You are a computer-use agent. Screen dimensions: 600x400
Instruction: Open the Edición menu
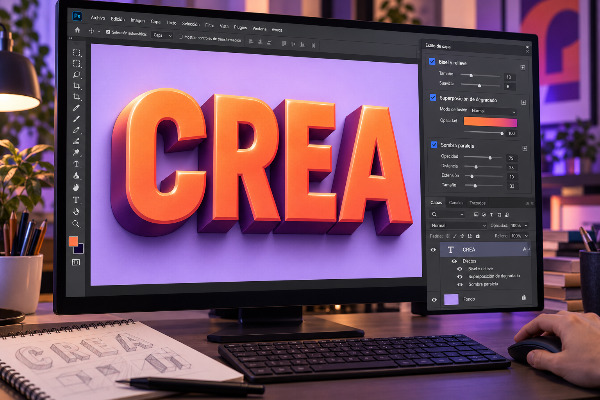click(117, 19)
